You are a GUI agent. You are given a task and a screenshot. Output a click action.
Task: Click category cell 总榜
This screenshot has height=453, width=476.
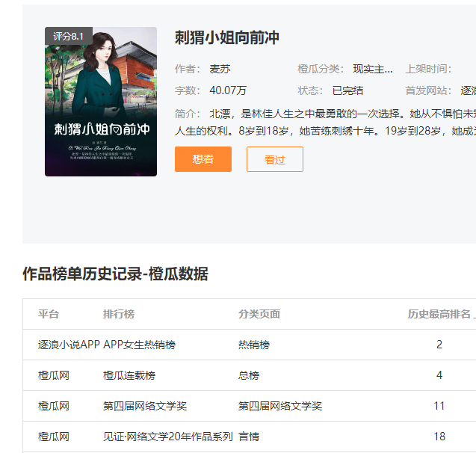(249, 375)
